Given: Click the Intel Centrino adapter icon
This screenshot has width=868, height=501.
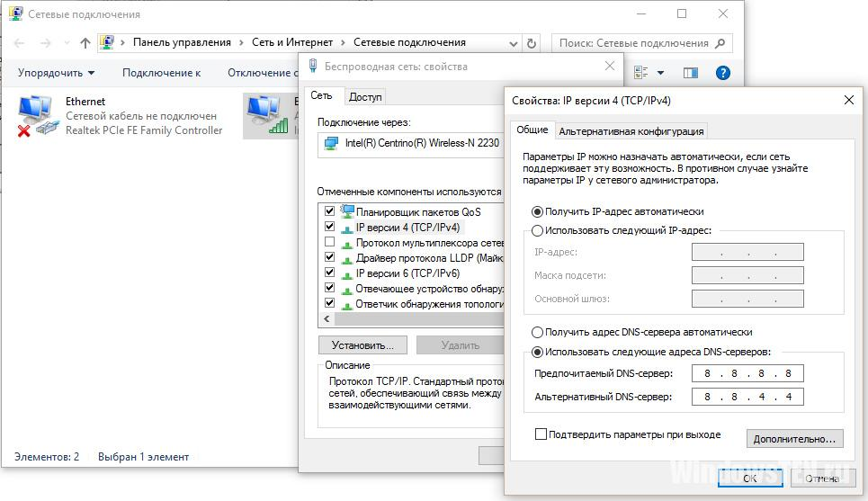Looking at the screenshot, I should click(330, 143).
